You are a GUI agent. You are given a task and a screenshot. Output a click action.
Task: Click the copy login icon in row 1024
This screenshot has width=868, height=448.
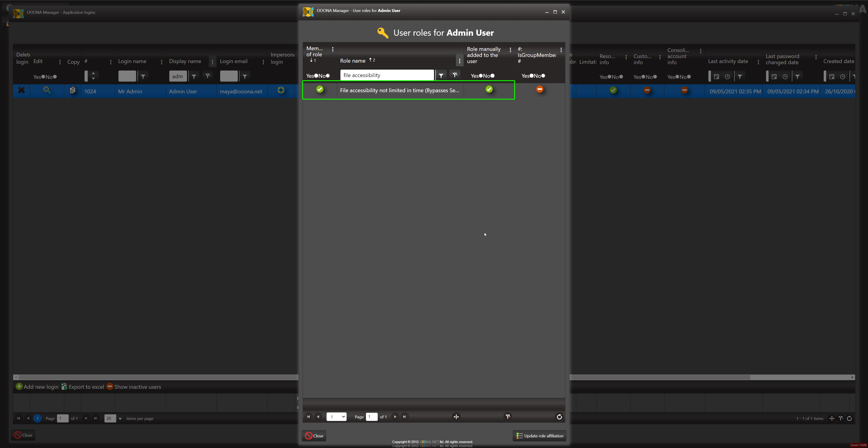[72, 90]
